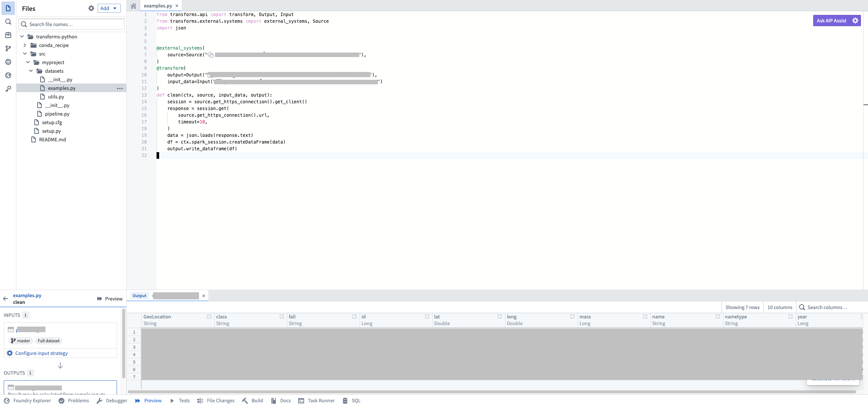Open long column dropdown
Image resolution: width=868 pixels, height=406 pixels.
coord(572,317)
